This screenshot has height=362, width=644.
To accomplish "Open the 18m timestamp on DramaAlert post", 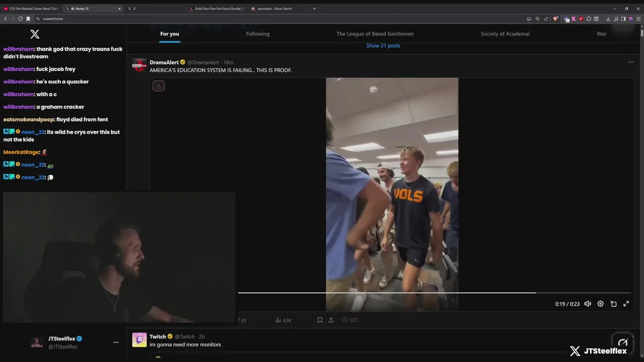I will 228,62.
